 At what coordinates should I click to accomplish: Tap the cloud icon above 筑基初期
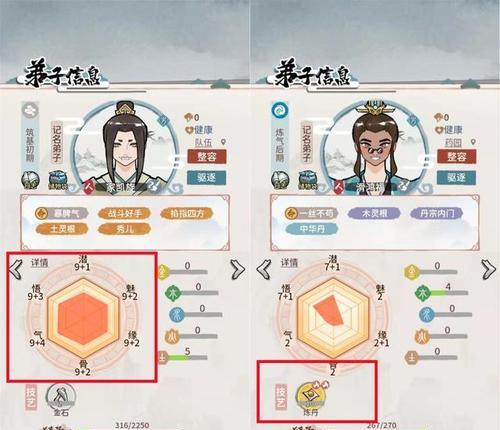(x=31, y=111)
